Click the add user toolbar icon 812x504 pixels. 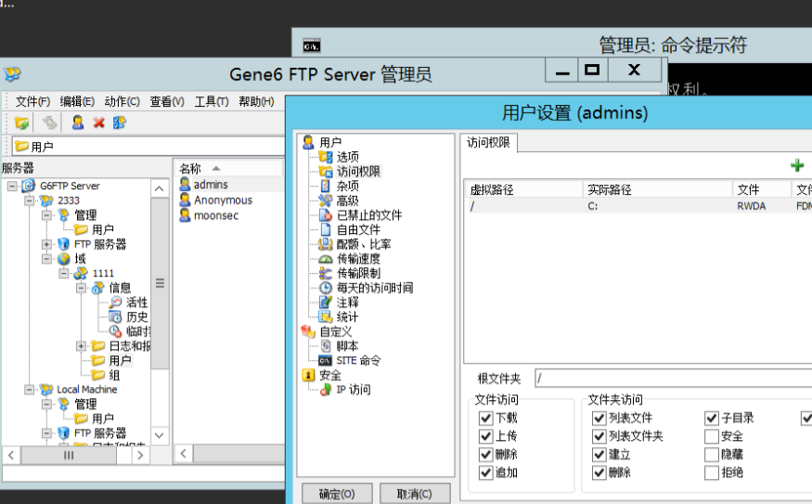click(x=78, y=123)
